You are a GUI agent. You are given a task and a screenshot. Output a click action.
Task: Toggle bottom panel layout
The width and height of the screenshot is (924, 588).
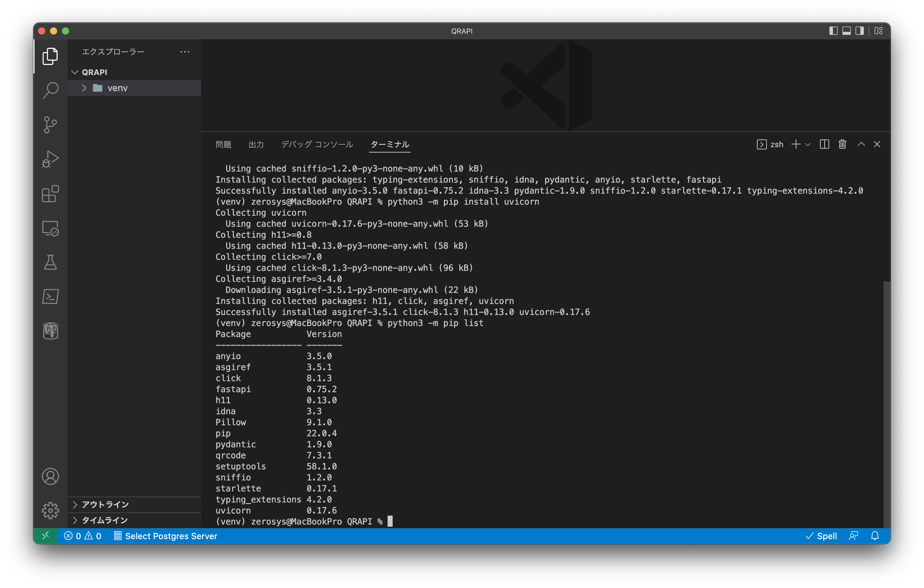point(847,31)
